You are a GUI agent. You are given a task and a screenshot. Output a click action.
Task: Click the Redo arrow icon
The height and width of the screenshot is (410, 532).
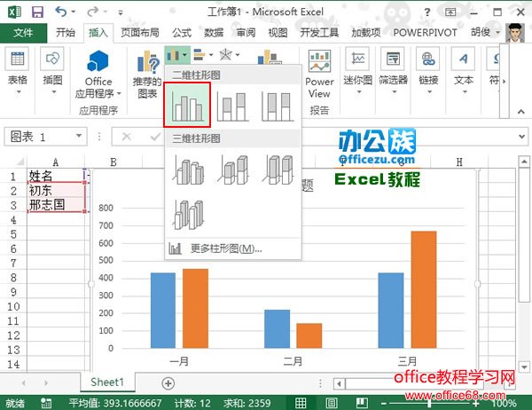point(92,12)
